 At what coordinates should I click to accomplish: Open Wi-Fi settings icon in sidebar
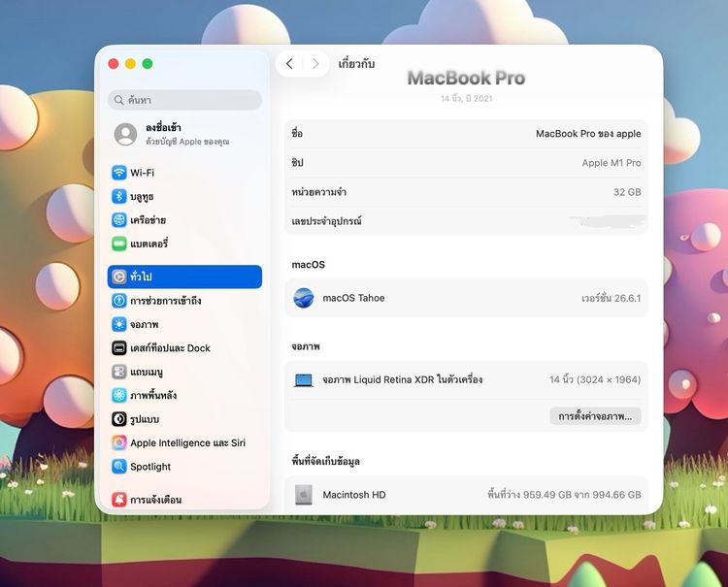pos(118,173)
